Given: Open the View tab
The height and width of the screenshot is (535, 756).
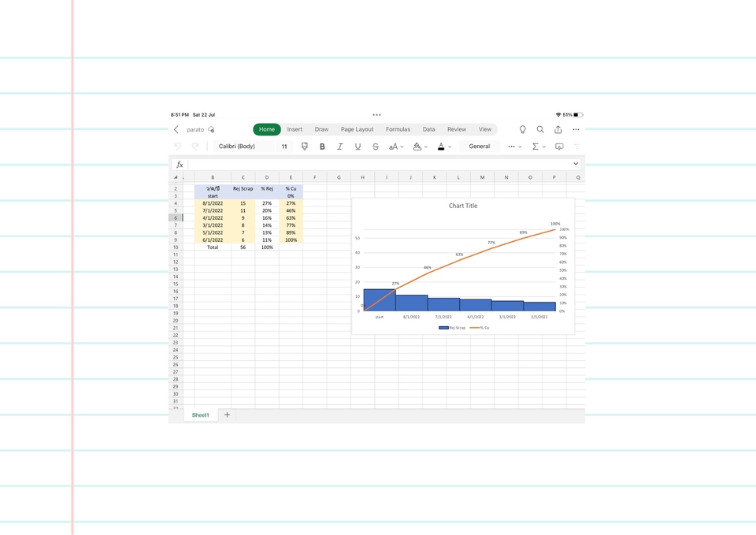Looking at the screenshot, I should pos(485,129).
